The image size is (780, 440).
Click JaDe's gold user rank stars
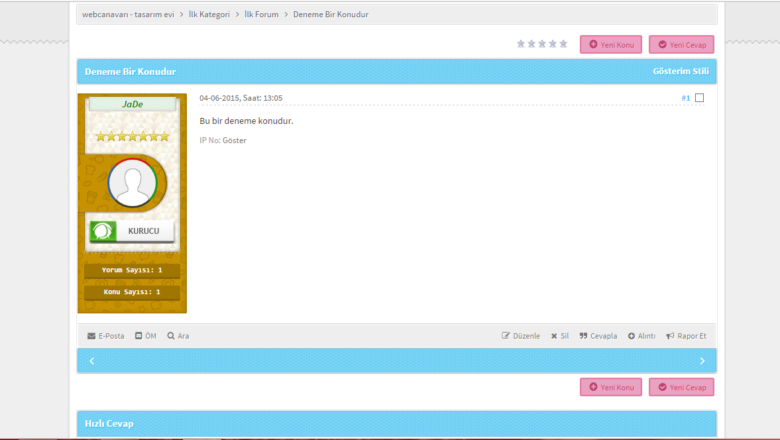132,136
